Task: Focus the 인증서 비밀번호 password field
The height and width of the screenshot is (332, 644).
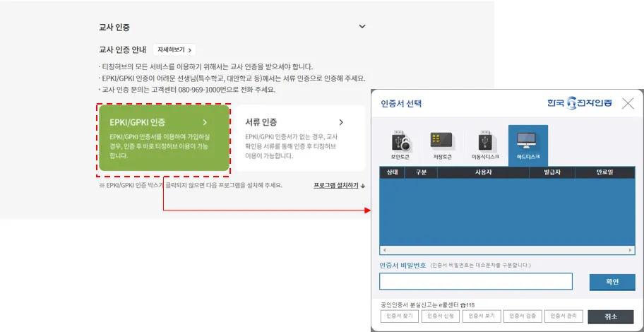Action: pos(475,281)
